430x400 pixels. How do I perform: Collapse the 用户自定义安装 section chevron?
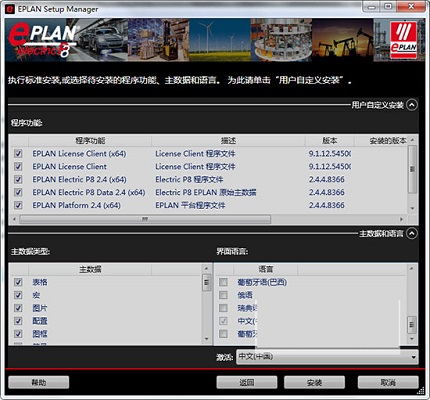pos(412,105)
